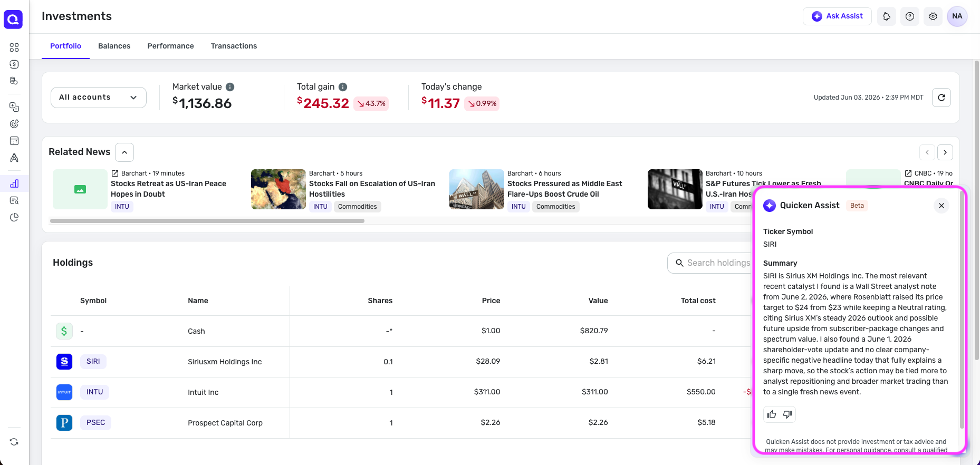
Task: Click the green dollar Cash icon in Holdings
Action: pos(64,331)
